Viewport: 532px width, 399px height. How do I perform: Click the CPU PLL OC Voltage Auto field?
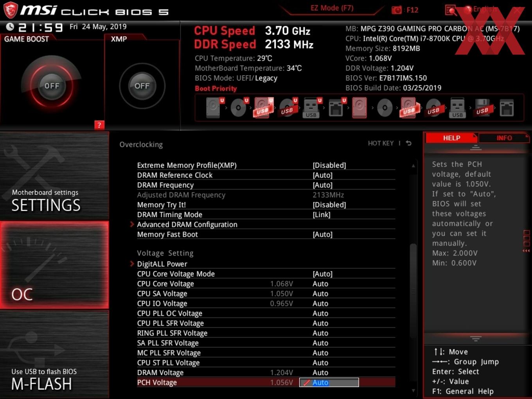pos(320,313)
